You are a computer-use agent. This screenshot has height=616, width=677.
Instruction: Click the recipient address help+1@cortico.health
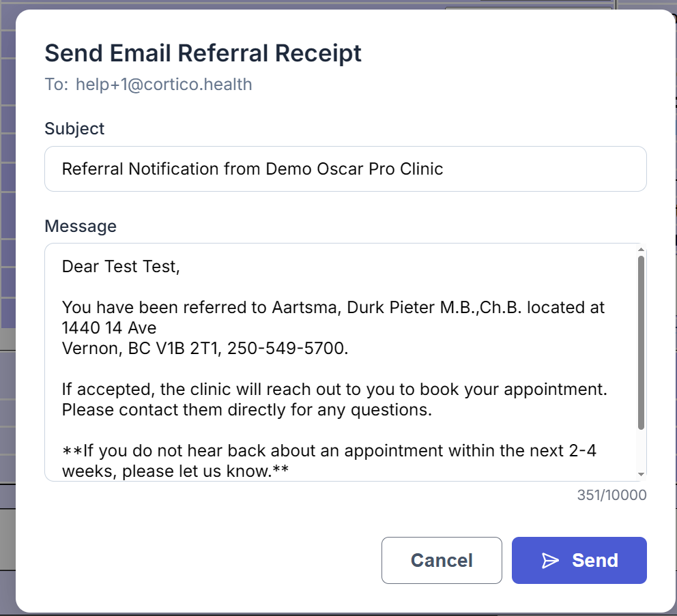(164, 85)
